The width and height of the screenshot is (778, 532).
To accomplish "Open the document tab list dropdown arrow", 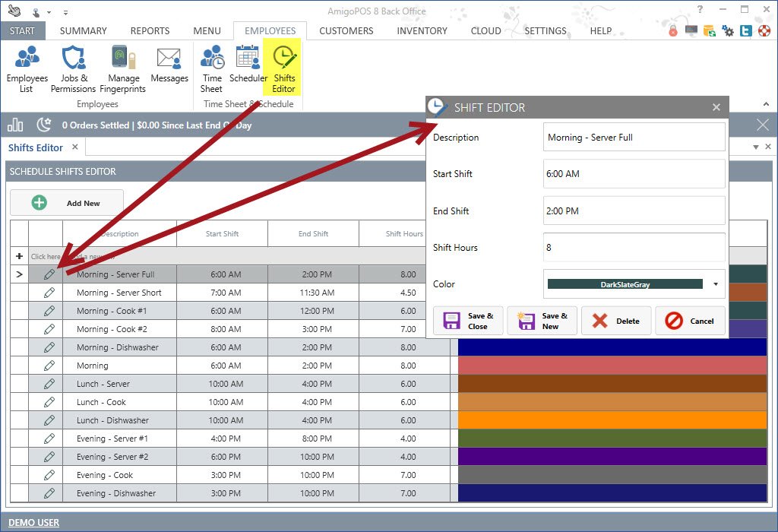I will click(x=756, y=147).
